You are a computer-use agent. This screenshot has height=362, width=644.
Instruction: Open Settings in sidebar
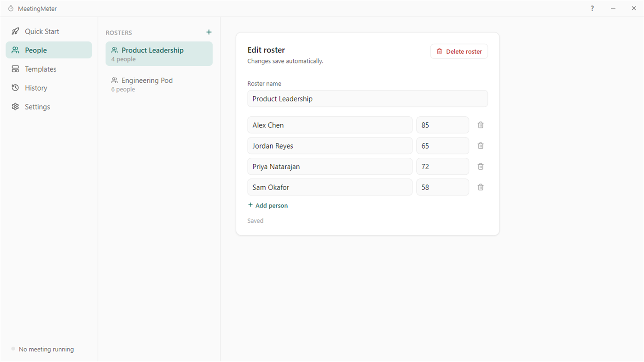coord(49,107)
